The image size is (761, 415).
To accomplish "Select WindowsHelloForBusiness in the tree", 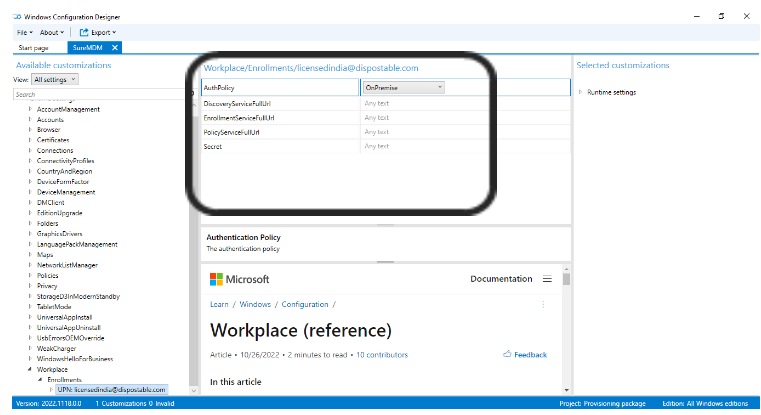I will [x=75, y=359].
